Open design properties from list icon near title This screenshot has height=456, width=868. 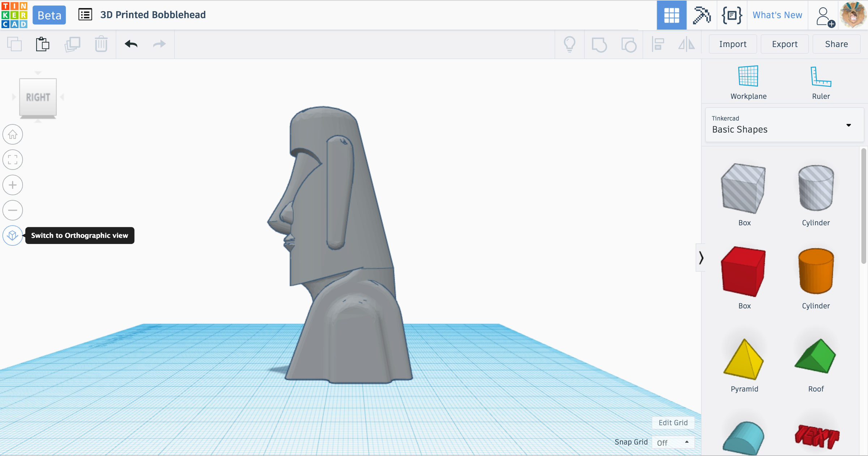pos(85,15)
